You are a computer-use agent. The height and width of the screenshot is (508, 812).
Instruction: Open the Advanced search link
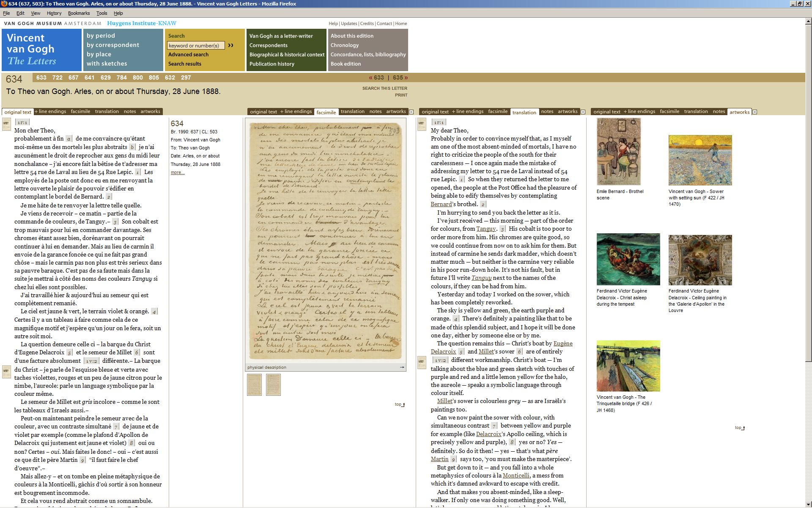[x=188, y=55]
